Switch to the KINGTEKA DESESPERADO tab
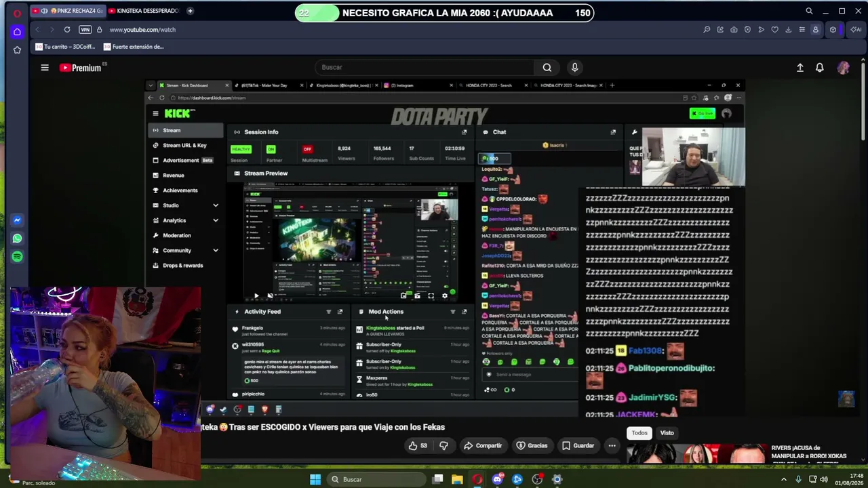Viewport: 868px width, 488px height. coord(144,11)
